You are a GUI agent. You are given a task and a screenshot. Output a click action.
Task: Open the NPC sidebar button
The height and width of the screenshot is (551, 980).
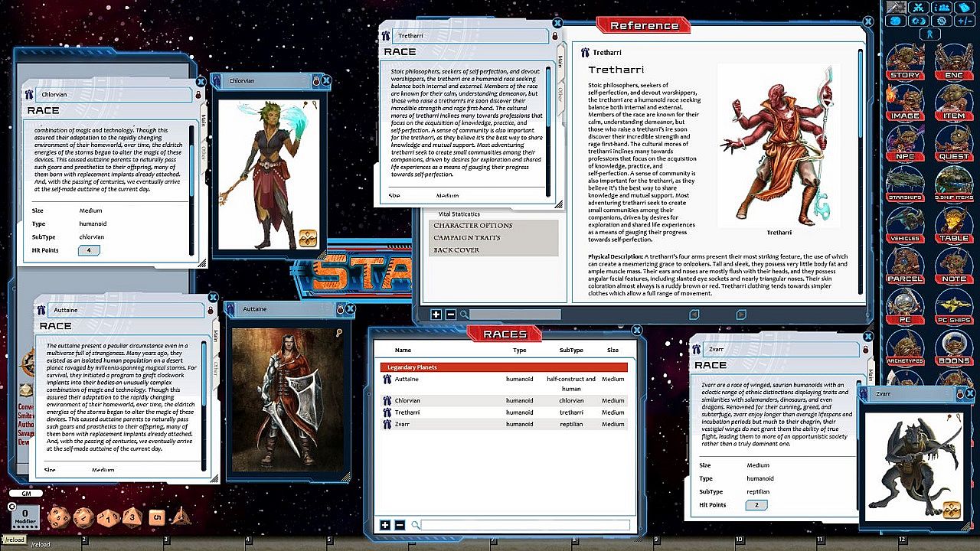pos(905,143)
